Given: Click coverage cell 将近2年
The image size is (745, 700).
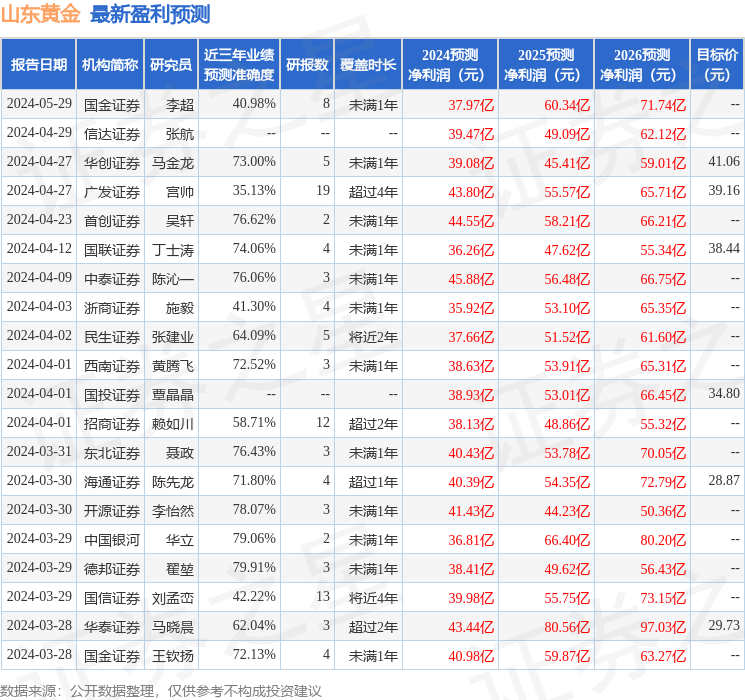Looking at the screenshot, I should pos(373,337).
